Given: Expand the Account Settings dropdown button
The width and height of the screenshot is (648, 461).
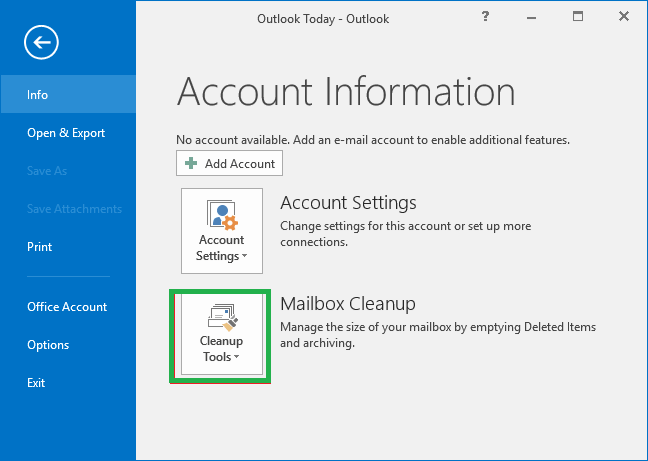Looking at the screenshot, I should coord(222,231).
